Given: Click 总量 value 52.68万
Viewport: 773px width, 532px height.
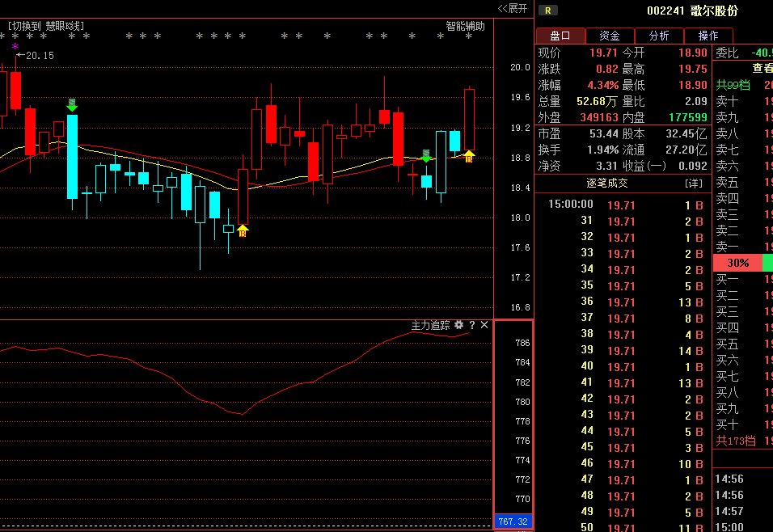Looking at the screenshot, I should [x=597, y=102].
